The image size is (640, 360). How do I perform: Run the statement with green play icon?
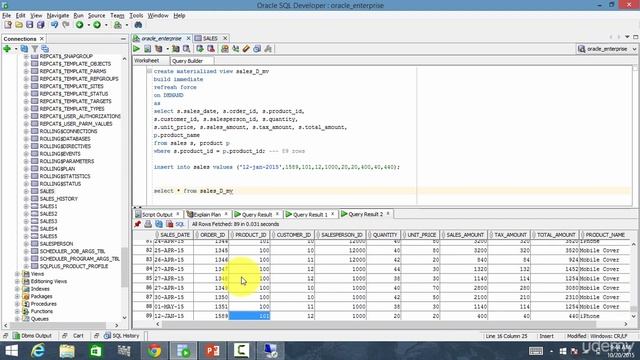[x=137, y=49]
